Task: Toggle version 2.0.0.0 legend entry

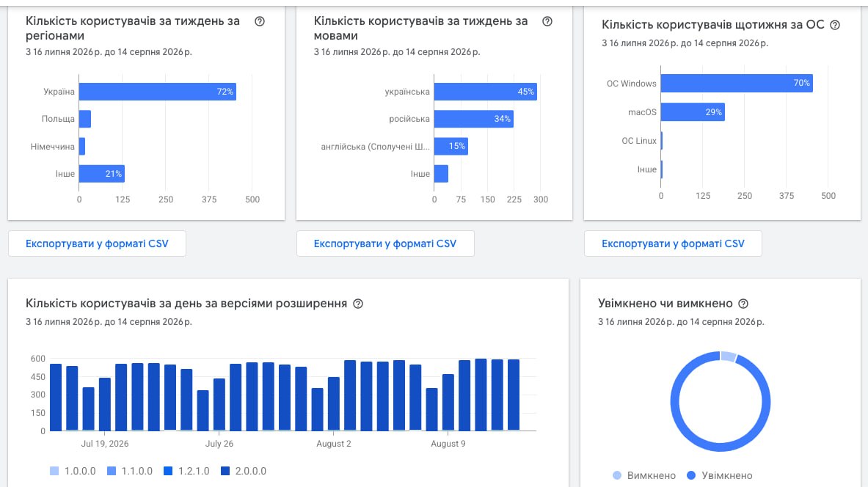Action: pos(244,471)
